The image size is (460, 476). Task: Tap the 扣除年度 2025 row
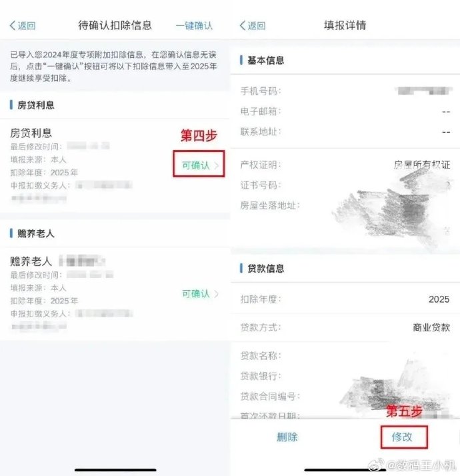(345, 299)
